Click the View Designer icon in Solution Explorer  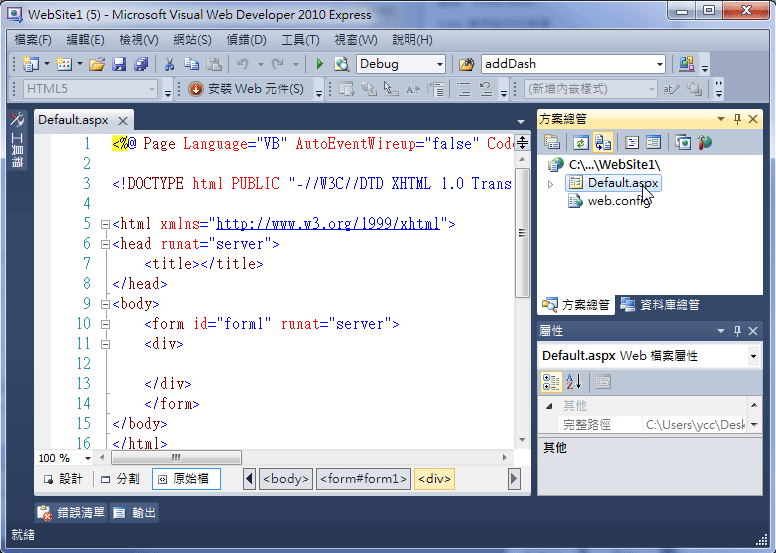(654, 143)
